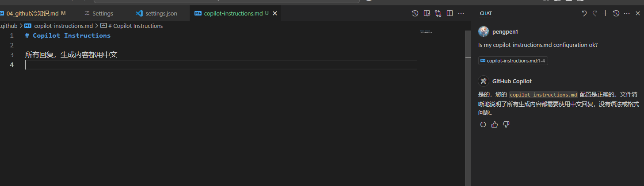The width and height of the screenshot is (644, 186).
Task: Close the copilot-instructions.md tab
Action: click(x=274, y=13)
